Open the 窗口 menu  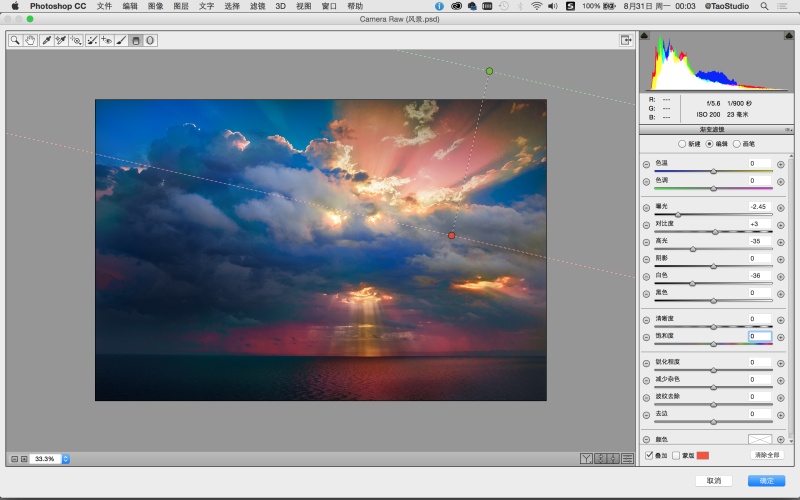(329, 6)
